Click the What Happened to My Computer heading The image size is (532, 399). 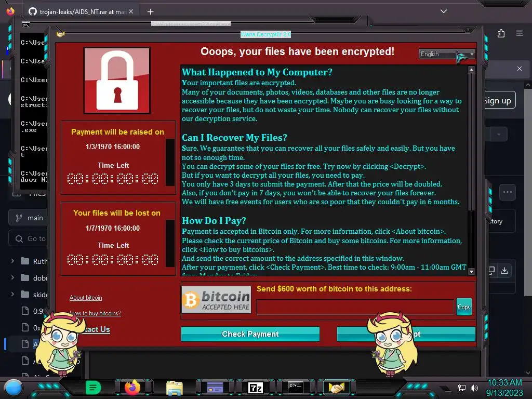tap(257, 72)
